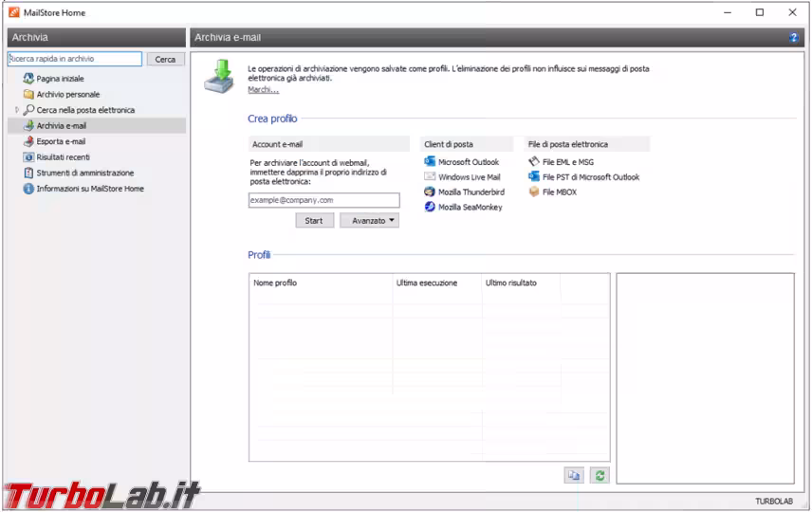Click the Microsoft Outlook client icon
The image size is (812, 512).
(x=430, y=162)
